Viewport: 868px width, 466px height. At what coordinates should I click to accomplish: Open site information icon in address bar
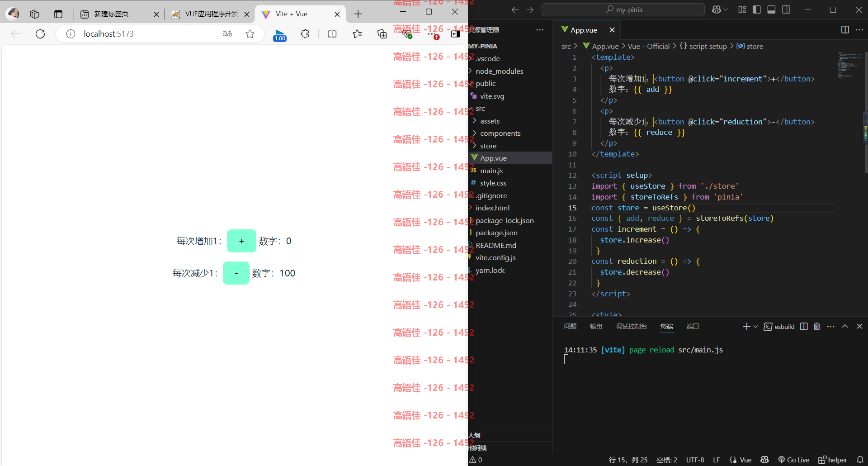[x=71, y=34]
